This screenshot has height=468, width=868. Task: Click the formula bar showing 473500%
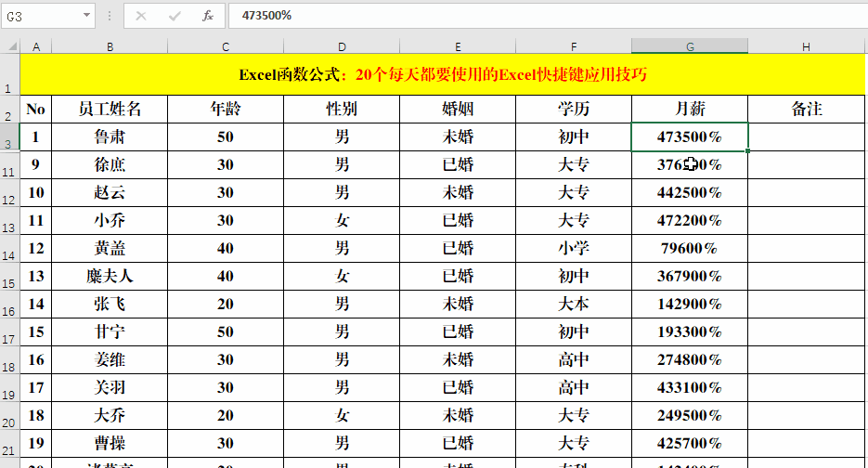click(x=548, y=16)
